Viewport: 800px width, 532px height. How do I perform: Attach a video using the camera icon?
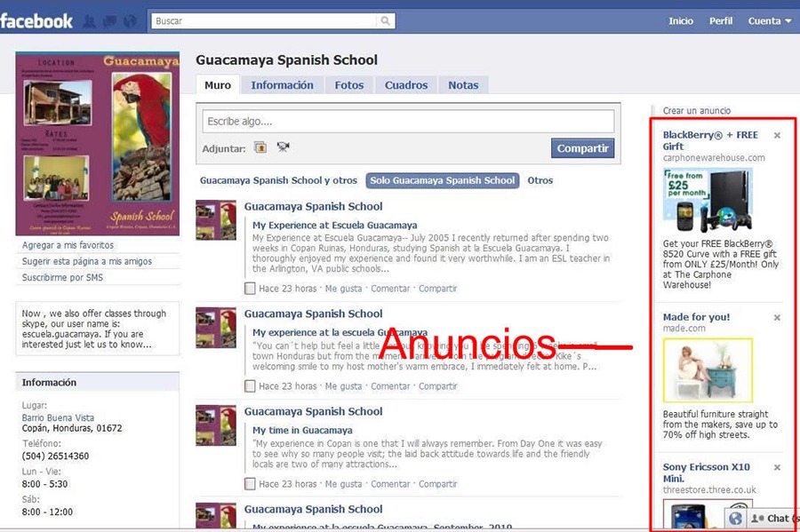[284, 147]
